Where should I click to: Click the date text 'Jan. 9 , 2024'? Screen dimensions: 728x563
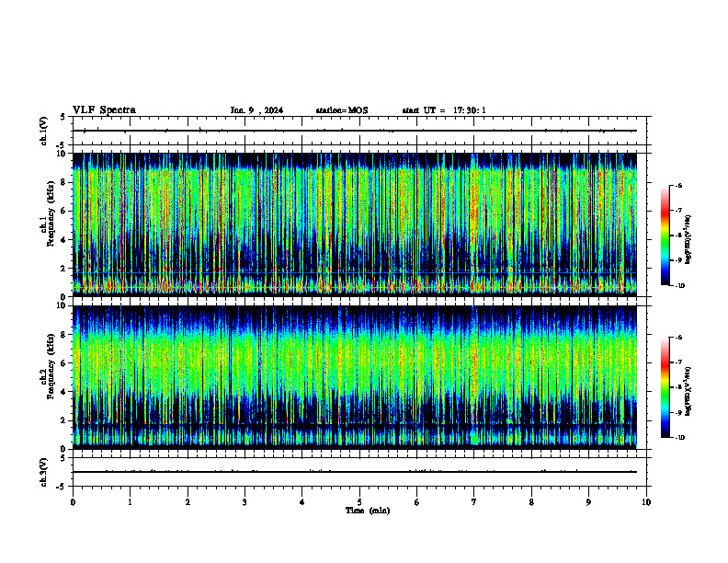(x=256, y=110)
